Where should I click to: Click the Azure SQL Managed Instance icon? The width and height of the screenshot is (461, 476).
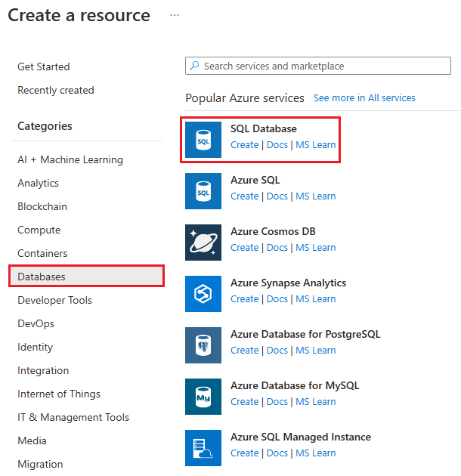point(203,448)
